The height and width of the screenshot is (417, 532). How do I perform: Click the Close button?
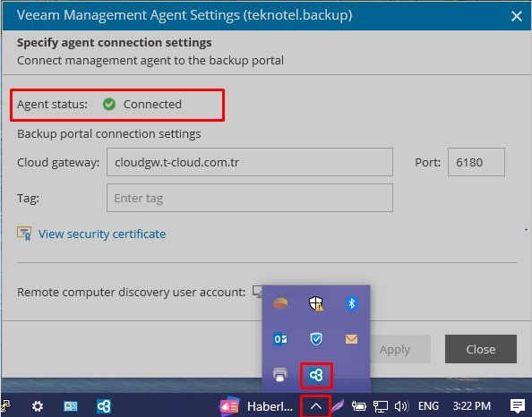pyautogui.click(x=481, y=349)
